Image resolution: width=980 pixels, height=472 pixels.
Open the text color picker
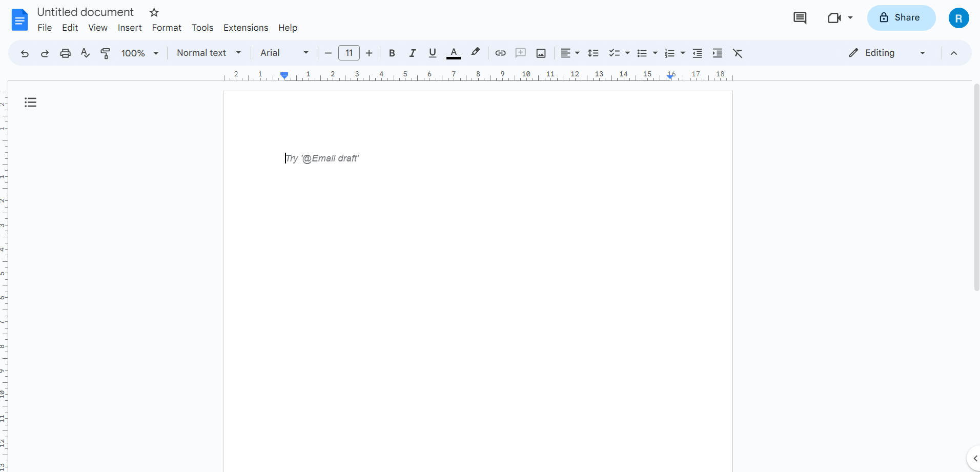(x=454, y=53)
